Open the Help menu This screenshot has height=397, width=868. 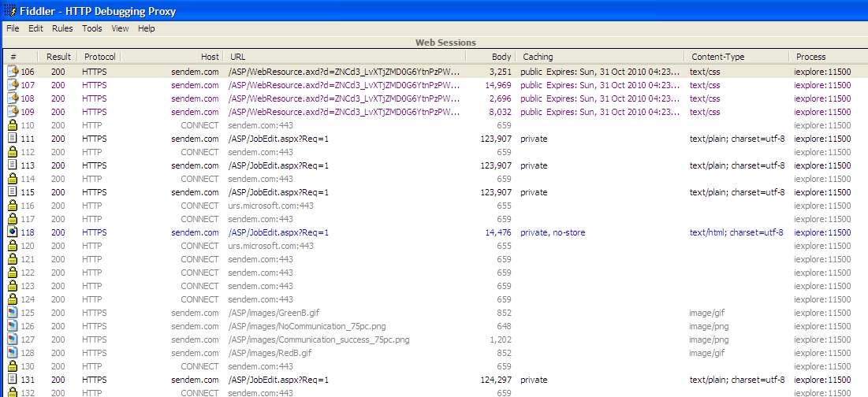pyautogui.click(x=146, y=28)
